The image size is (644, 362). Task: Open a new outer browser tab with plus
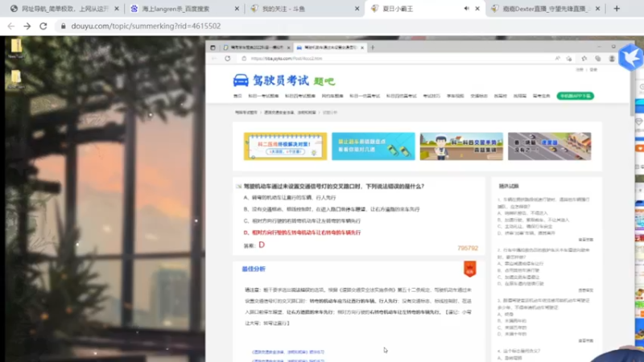617,8
